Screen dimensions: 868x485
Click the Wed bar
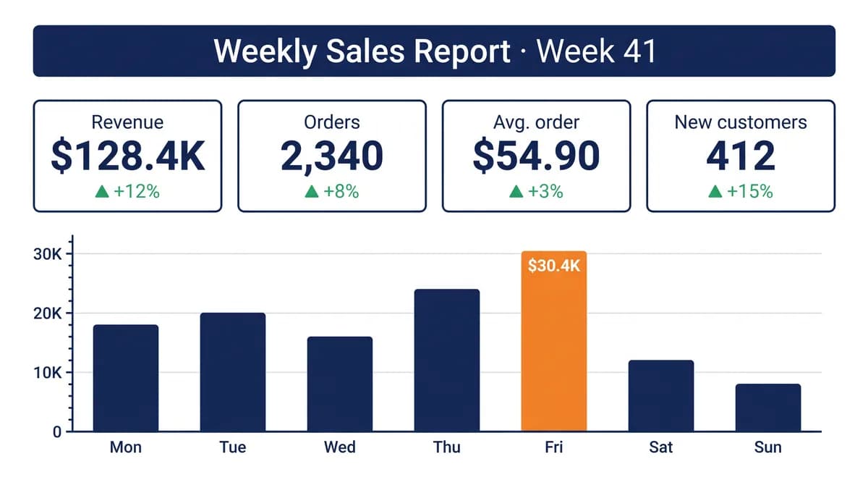coord(340,384)
